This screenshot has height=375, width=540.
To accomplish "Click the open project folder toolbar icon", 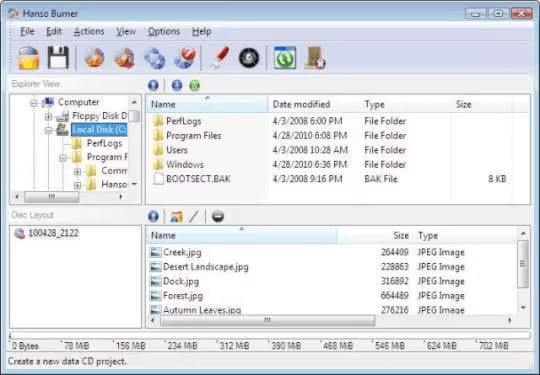I will pos(29,58).
